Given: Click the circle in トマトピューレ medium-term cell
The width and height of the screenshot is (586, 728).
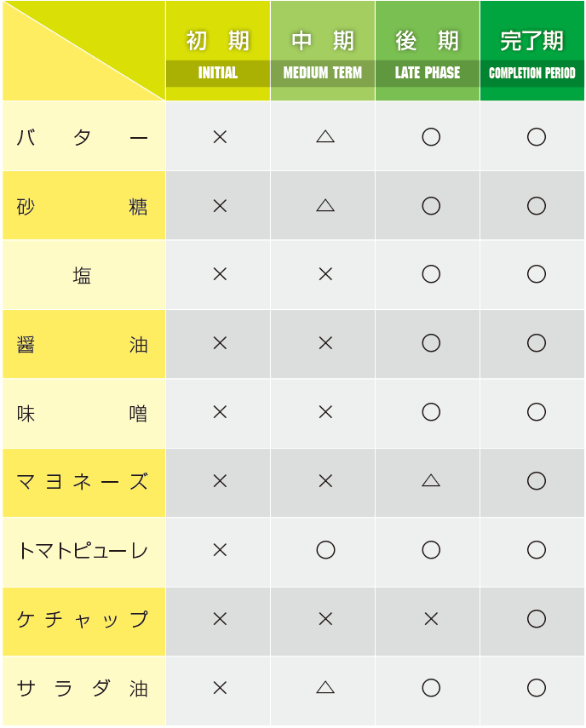Looking at the screenshot, I should pos(325,550).
